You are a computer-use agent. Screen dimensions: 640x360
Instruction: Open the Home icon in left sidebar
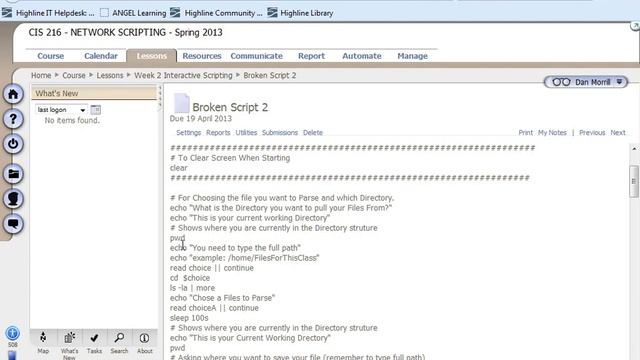[13, 94]
